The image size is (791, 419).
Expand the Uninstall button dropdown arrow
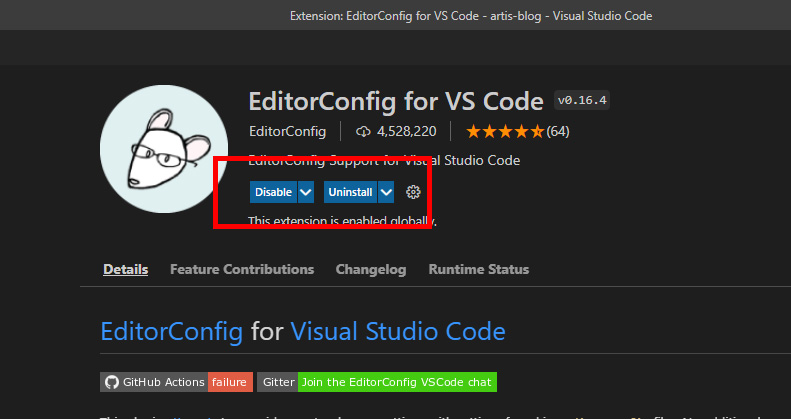pyautogui.click(x=386, y=192)
